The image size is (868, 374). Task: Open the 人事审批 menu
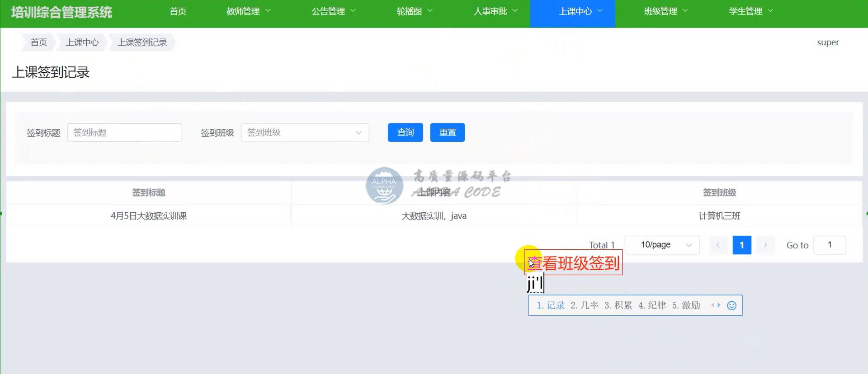[x=495, y=11]
